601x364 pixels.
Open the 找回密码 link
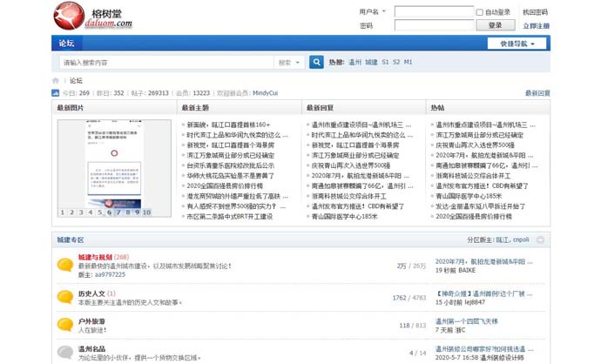tap(535, 12)
